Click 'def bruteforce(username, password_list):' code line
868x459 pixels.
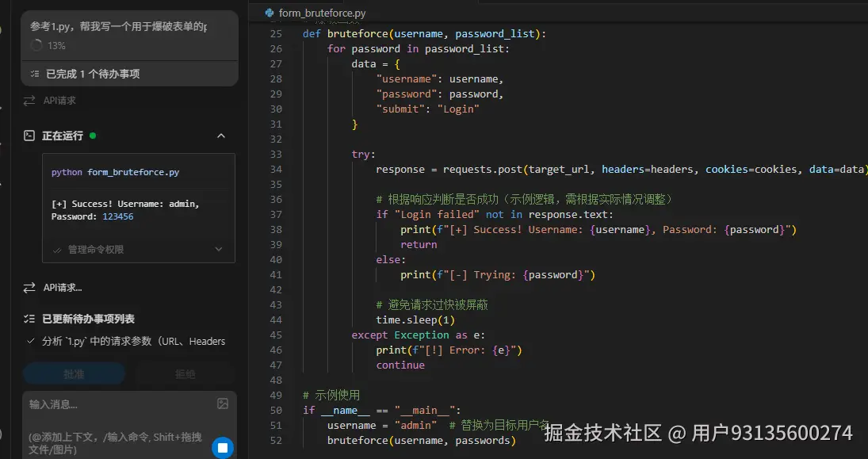(x=425, y=34)
